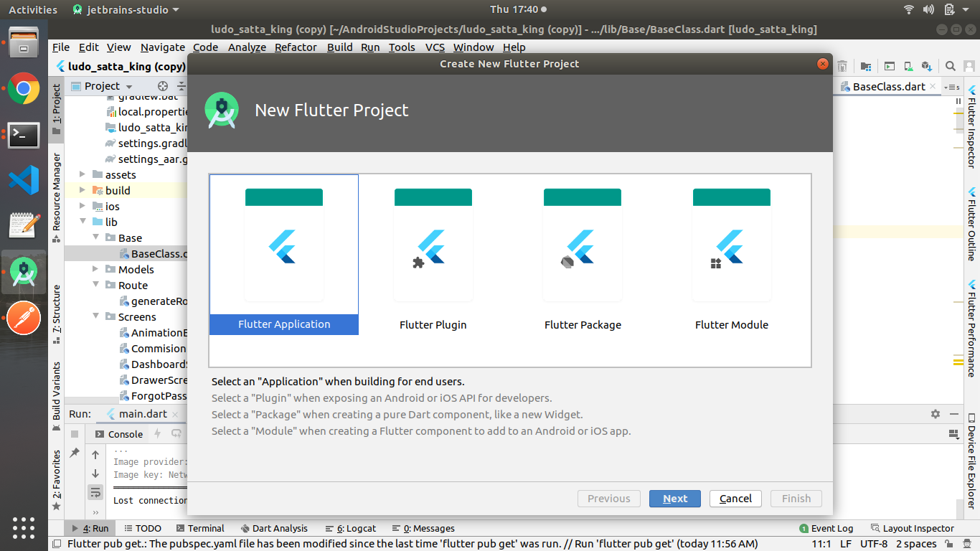Image resolution: width=980 pixels, height=551 pixels.
Task: Open Google Chrome from the dock
Action: point(24,88)
